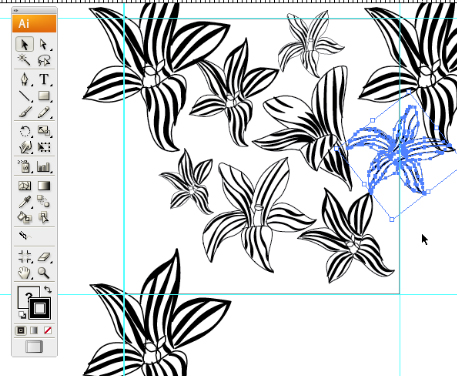Set paint to None (red slash)
This screenshot has width=457, height=376.
(x=48, y=330)
